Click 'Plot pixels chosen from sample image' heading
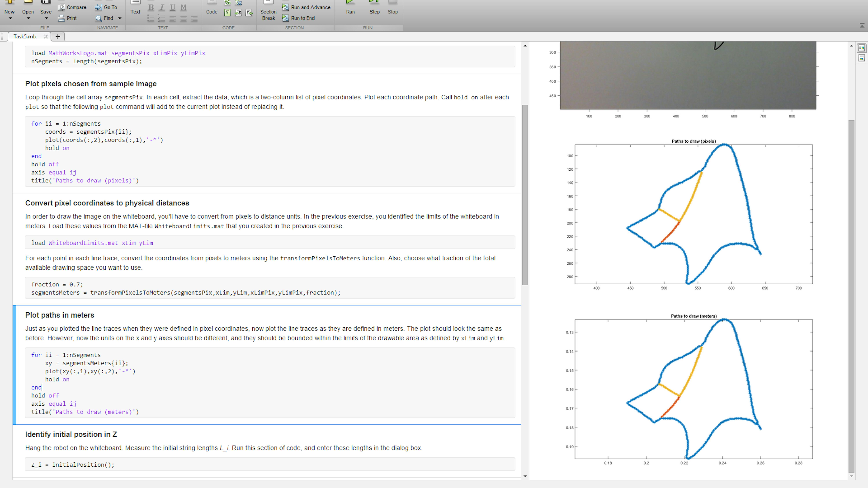 pyautogui.click(x=91, y=84)
